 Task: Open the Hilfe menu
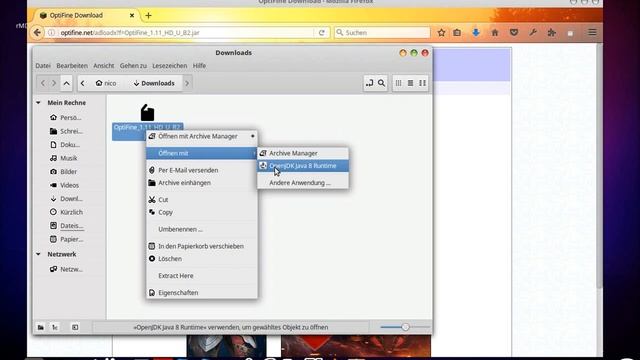coord(199,66)
